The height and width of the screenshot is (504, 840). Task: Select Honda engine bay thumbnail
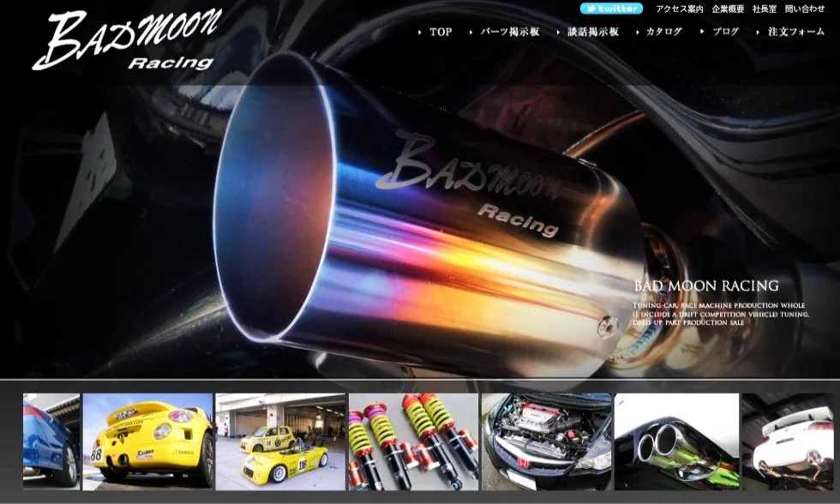tap(547, 442)
